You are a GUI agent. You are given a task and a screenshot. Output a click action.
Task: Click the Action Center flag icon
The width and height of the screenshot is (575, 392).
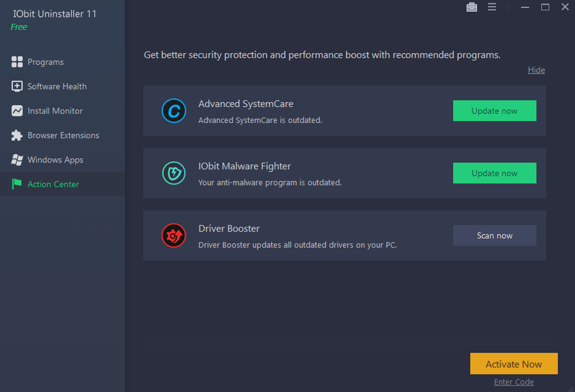point(17,184)
